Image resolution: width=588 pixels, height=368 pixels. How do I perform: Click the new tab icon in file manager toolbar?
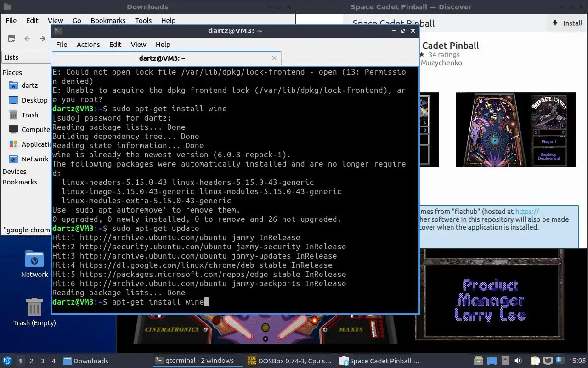(11, 39)
